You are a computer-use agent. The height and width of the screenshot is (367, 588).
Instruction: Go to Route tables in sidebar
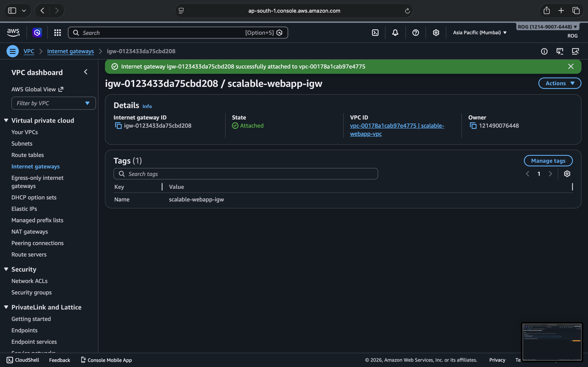coord(27,155)
